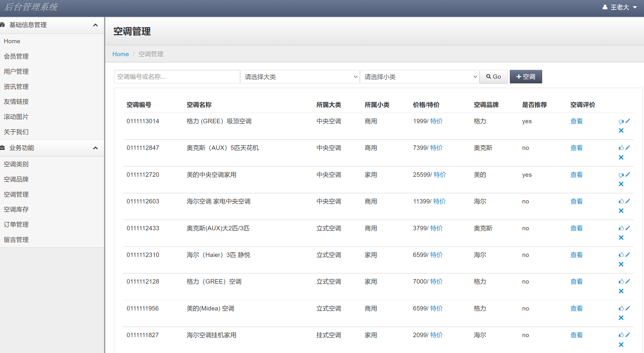Delete record 0111112847 via X icon
644x353 pixels.
[x=621, y=157]
